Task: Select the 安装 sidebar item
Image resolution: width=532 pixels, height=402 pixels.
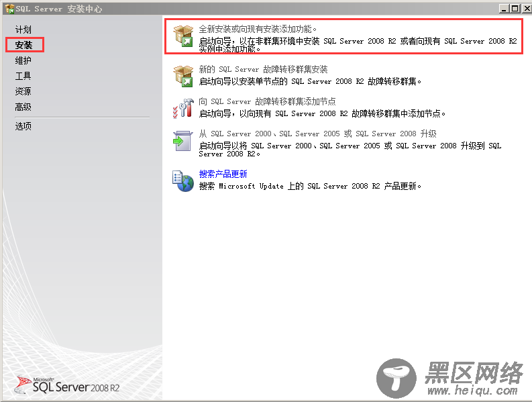Action: [23, 45]
